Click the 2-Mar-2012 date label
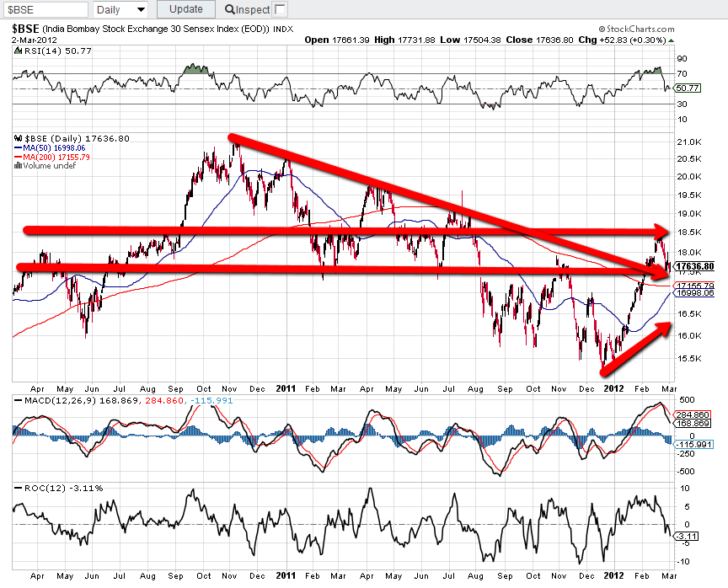728x588 pixels. tap(35, 40)
